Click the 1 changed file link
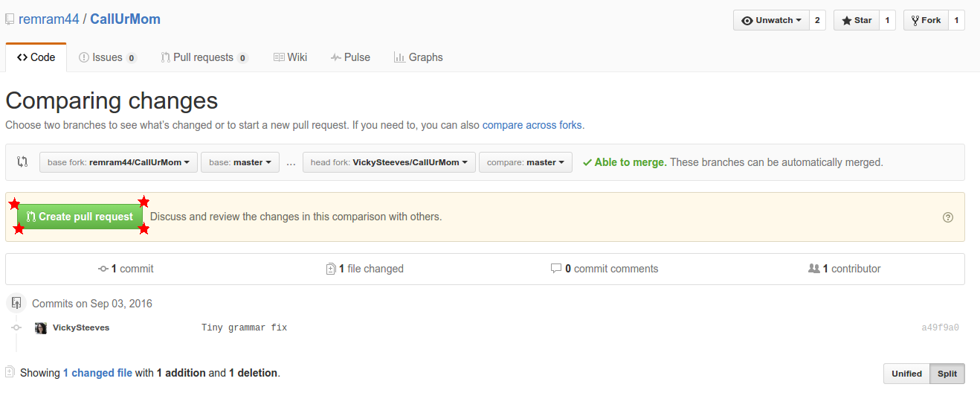Viewport: 980px width, 393px height. (97, 373)
